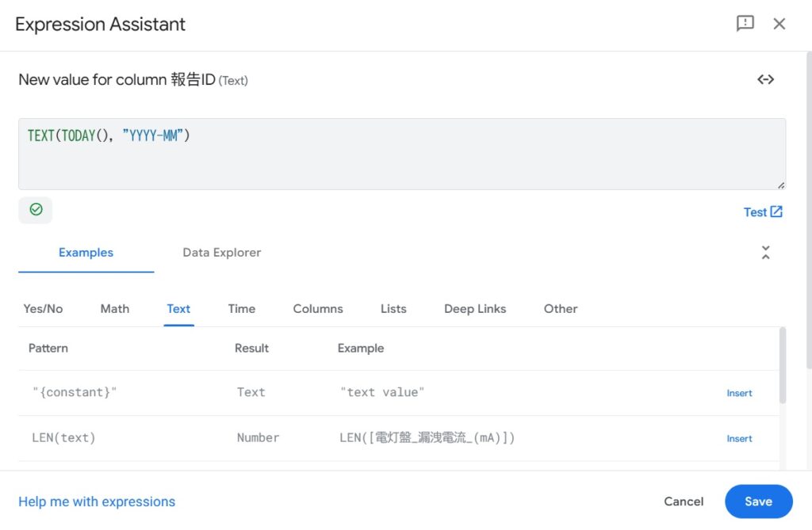Click the green expression valid checkmark icon
812x530 pixels.
36,210
